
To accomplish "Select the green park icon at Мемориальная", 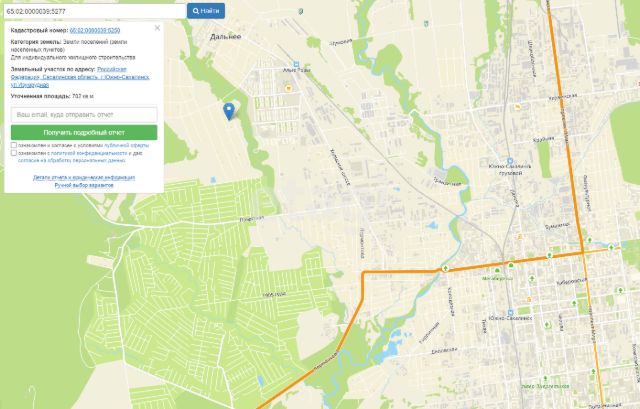I will point(497,271).
